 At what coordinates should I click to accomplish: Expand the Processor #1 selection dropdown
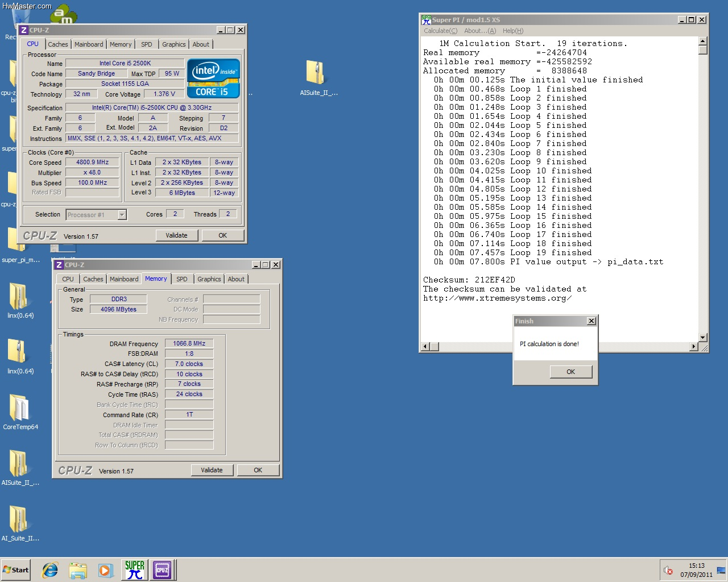pos(122,215)
